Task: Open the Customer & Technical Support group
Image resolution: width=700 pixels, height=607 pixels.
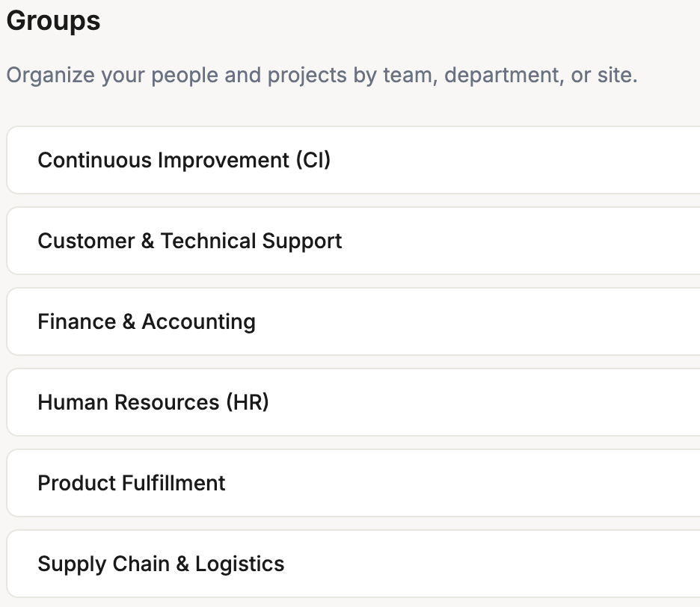Action: [x=190, y=241]
